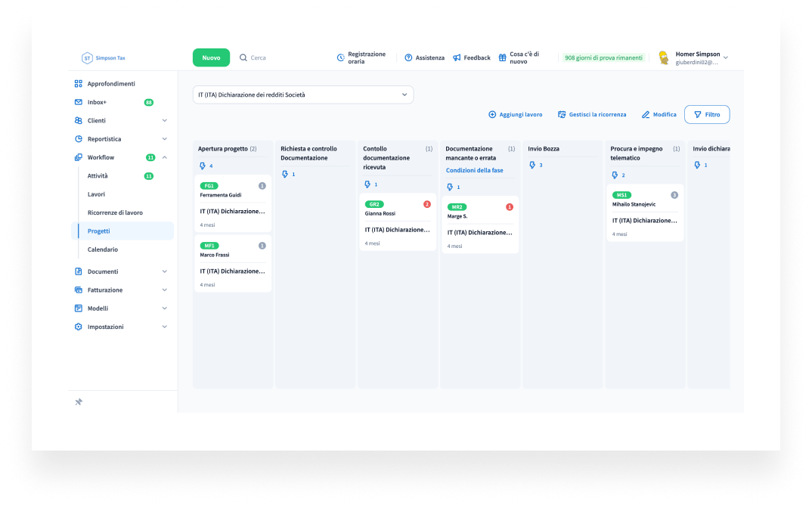This screenshot has height=505, width=812.
Task: Open the Lavori submenu item
Action: coord(96,195)
